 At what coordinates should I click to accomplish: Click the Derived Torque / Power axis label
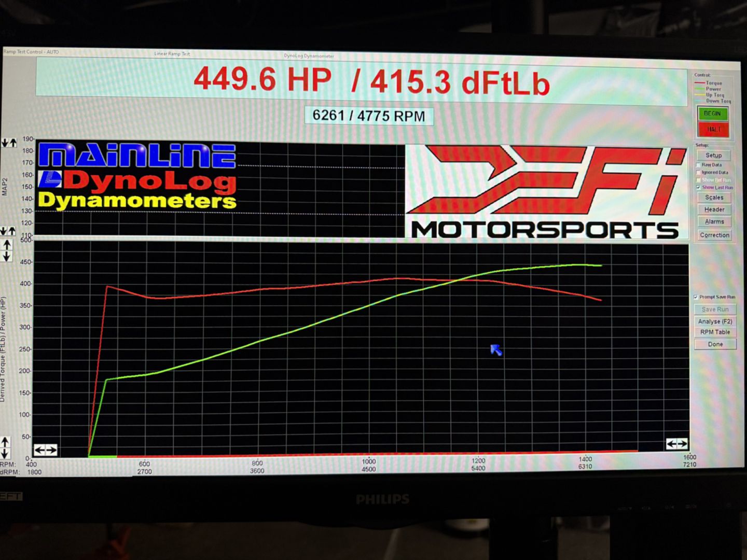click(3, 349)
